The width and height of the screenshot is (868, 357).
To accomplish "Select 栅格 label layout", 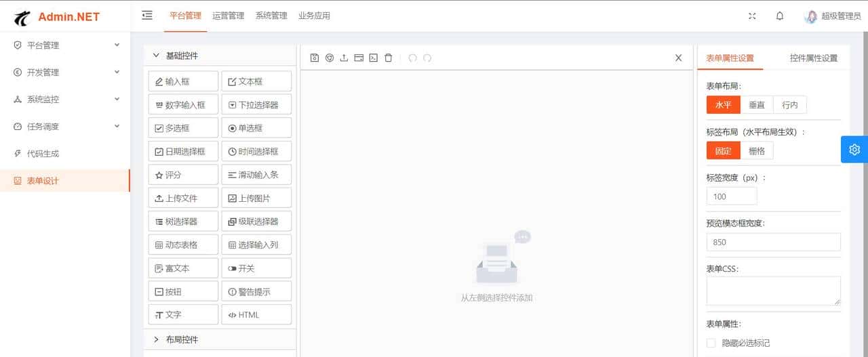I will coord(757,151).
